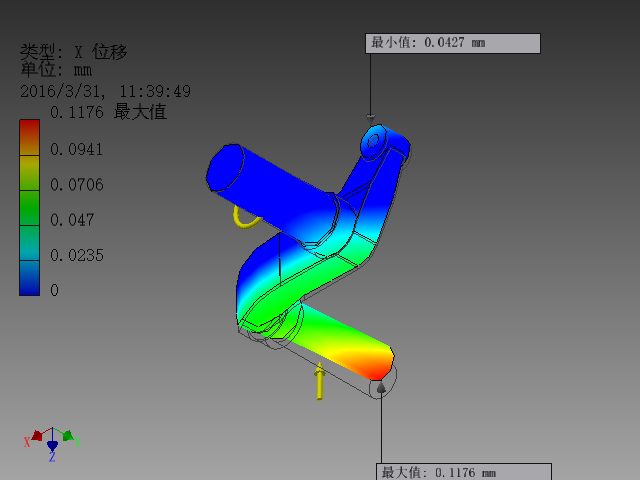This screenshot has height=480, width=640.
Task: Click the teal segment of the color bar
Action: 29,243
